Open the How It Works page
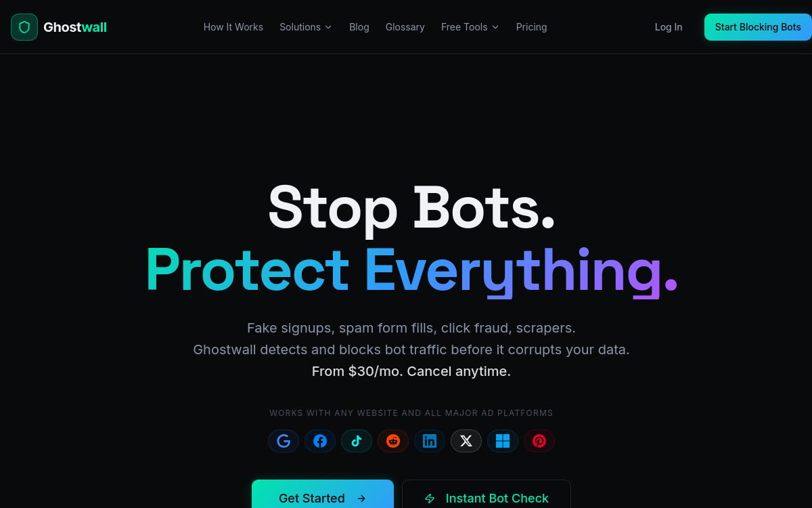812x508 pixels. coord(233,27)
